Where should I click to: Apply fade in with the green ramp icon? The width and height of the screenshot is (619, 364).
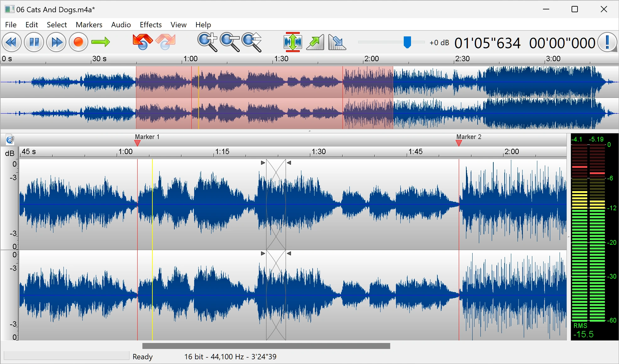[315, 42]
